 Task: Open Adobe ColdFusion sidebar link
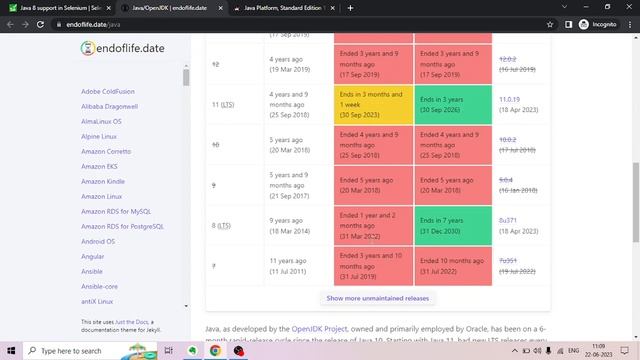pyautogui.click(x=108, y=91)
